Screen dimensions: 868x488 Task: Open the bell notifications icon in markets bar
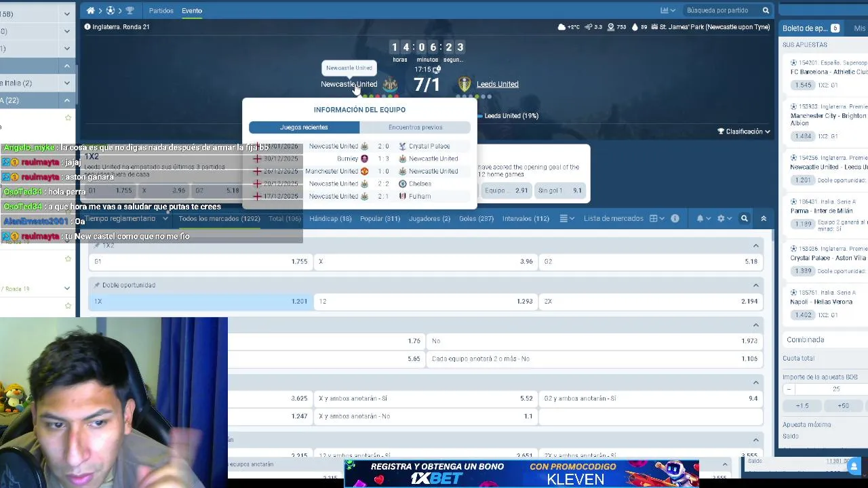pyautogui.click(x=703, y=218)
